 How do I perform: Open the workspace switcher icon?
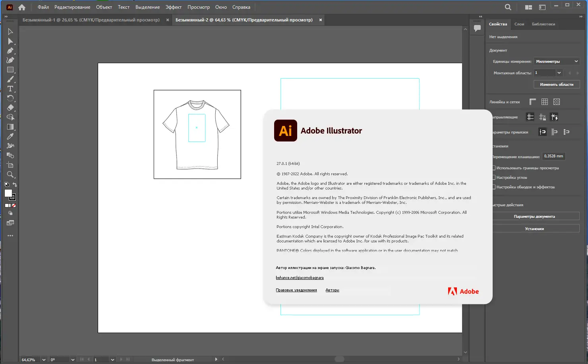point(542,7)
